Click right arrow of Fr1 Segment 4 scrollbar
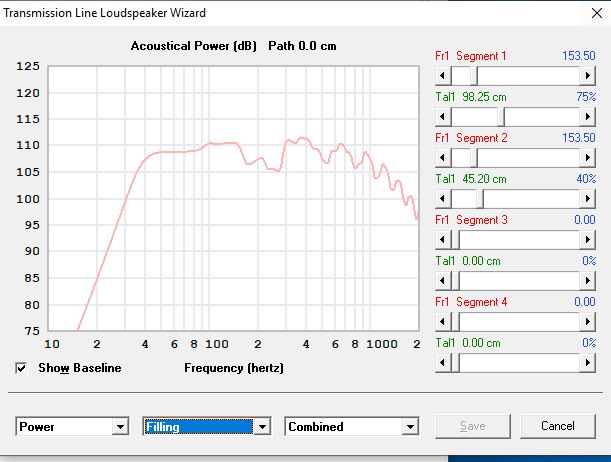 (587, 322)
